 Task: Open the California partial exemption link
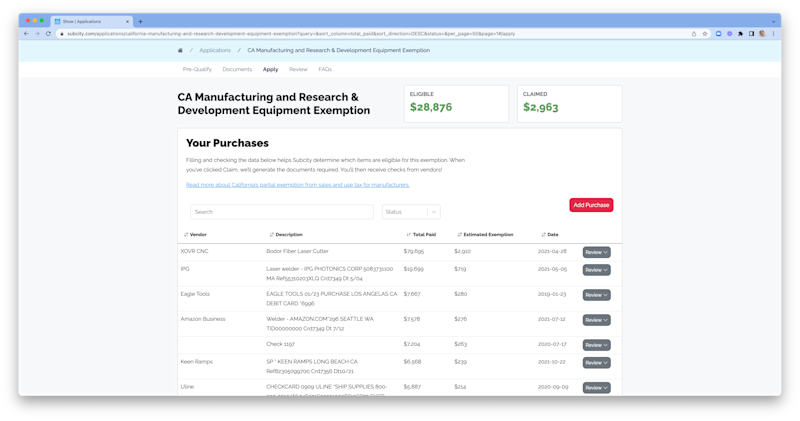coord(297,185)
